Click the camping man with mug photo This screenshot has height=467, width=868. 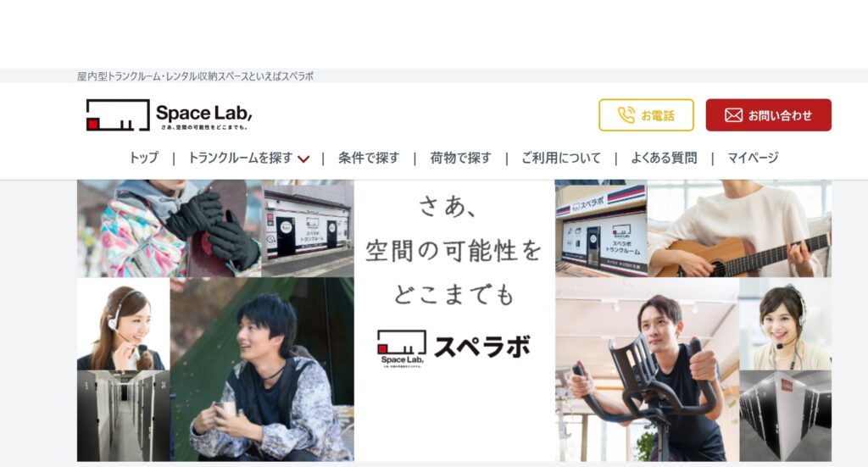pos(262,370)
